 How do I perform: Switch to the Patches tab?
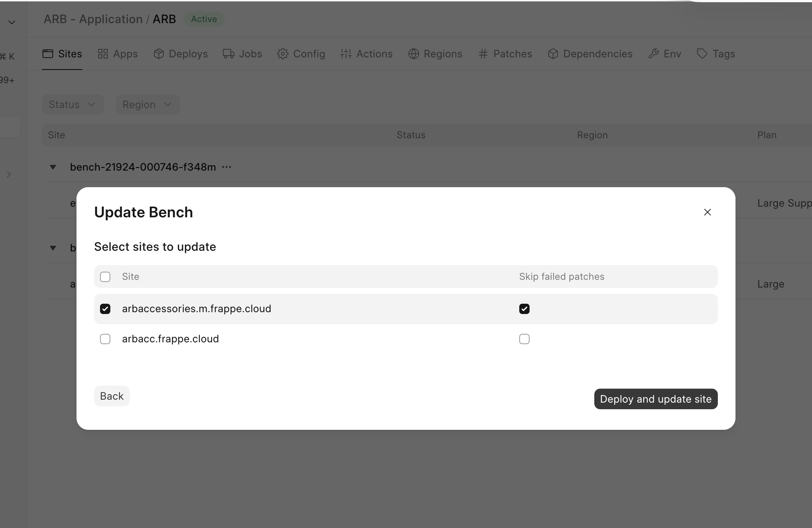click(505, 54)
